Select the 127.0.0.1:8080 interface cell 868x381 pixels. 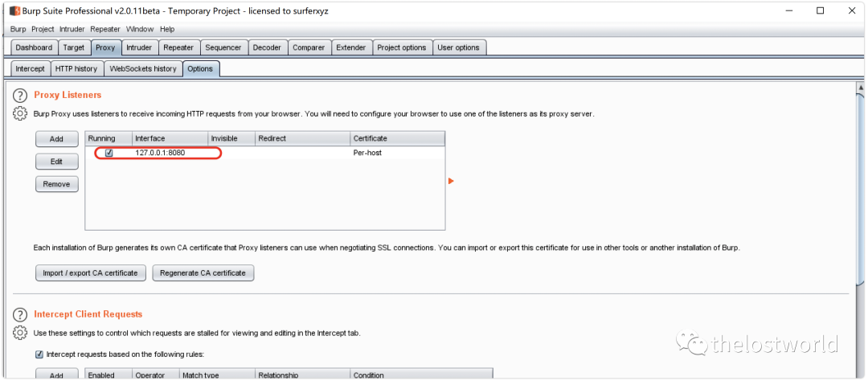click(x=170, y=153)
